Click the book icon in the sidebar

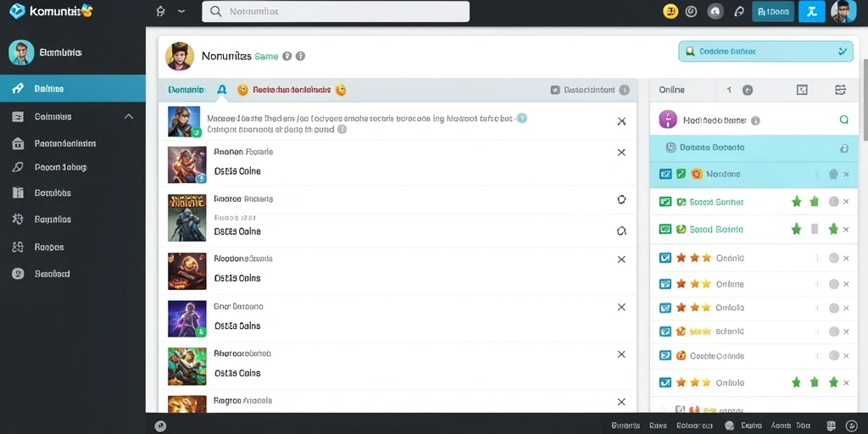tap(18, 192)
